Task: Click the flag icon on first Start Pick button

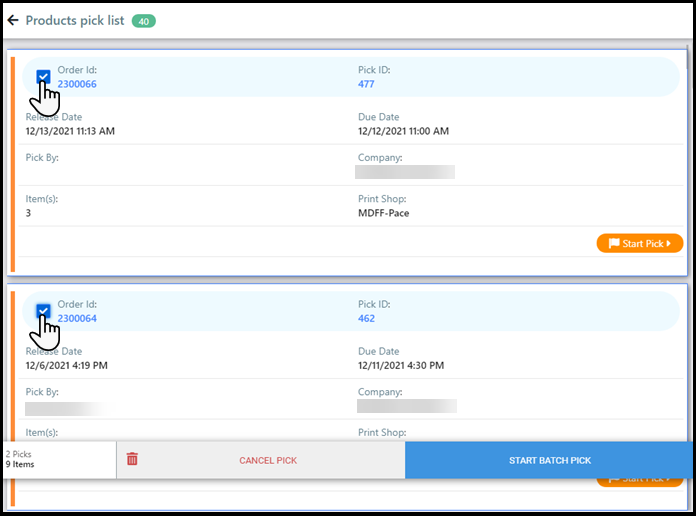Action: [612, 243]
